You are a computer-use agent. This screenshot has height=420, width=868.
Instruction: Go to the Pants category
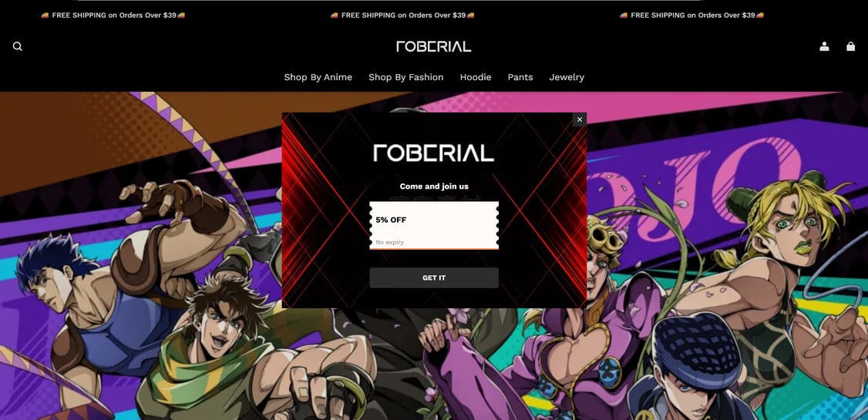pos(520,77)
